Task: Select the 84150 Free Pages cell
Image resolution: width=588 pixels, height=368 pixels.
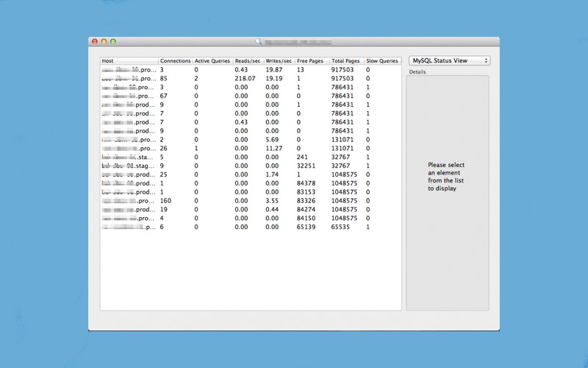Action: [306, 218]
